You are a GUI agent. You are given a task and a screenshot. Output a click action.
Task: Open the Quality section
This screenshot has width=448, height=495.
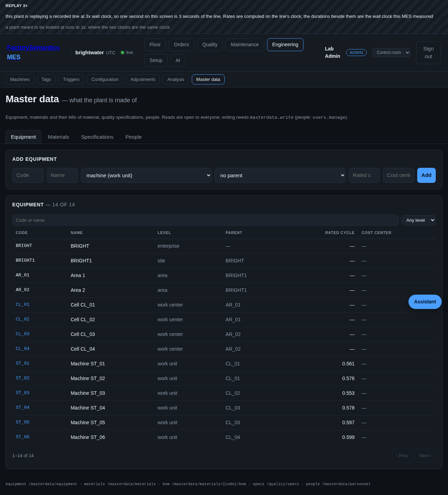(x=210, y=44)
